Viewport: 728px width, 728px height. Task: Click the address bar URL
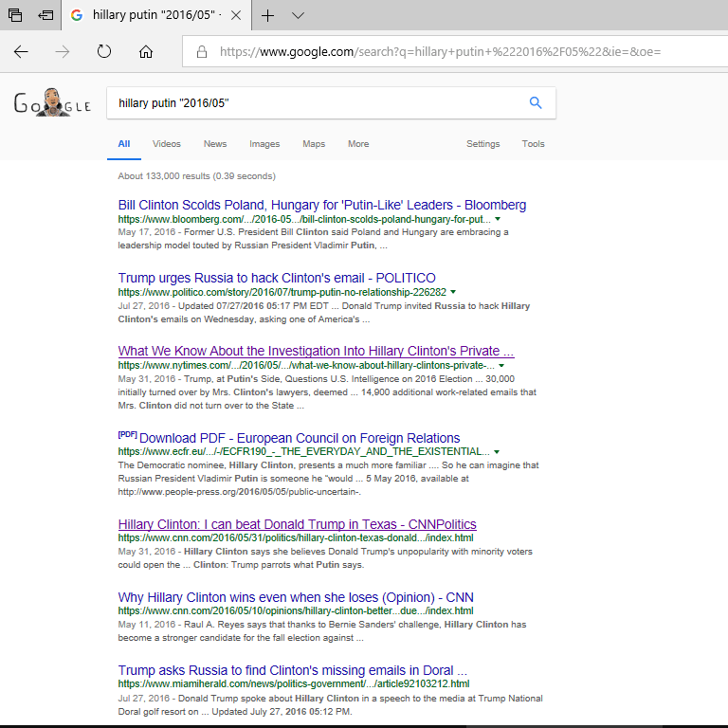click(x=440, y=51)
